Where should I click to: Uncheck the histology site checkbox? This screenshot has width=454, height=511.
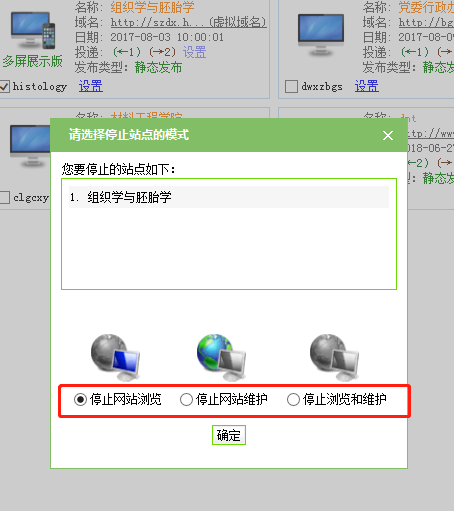click(x=4, y=86)
